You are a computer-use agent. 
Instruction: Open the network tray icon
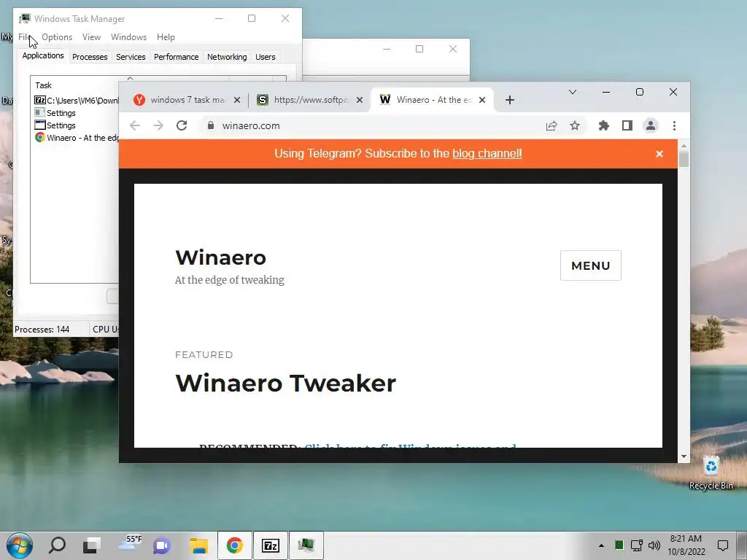(636, 545)
